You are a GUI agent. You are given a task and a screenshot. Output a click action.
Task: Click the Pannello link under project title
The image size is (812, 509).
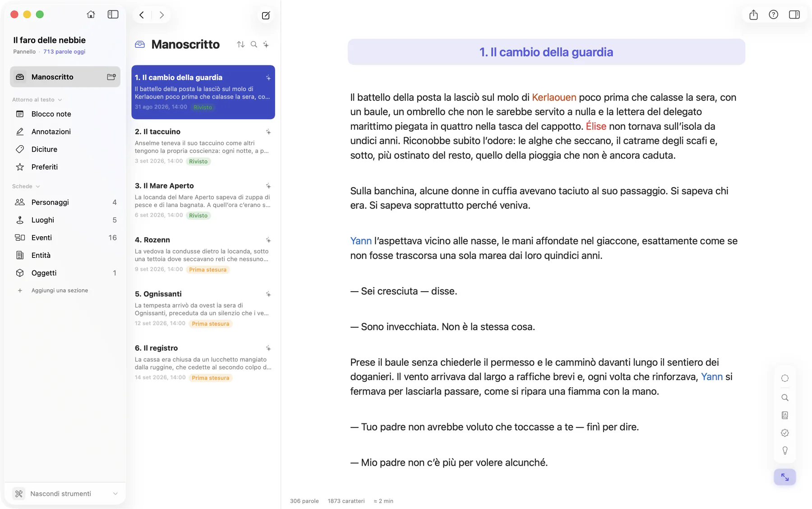click(24, 52)
